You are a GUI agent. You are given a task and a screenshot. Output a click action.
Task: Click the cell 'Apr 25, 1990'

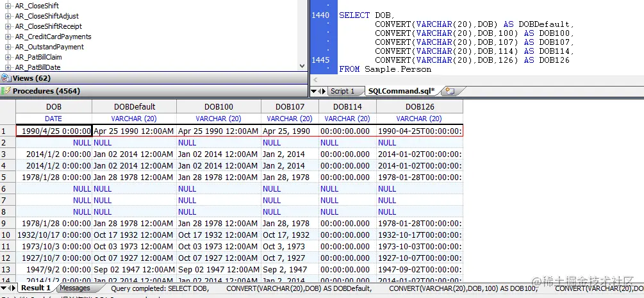(290, 131)
